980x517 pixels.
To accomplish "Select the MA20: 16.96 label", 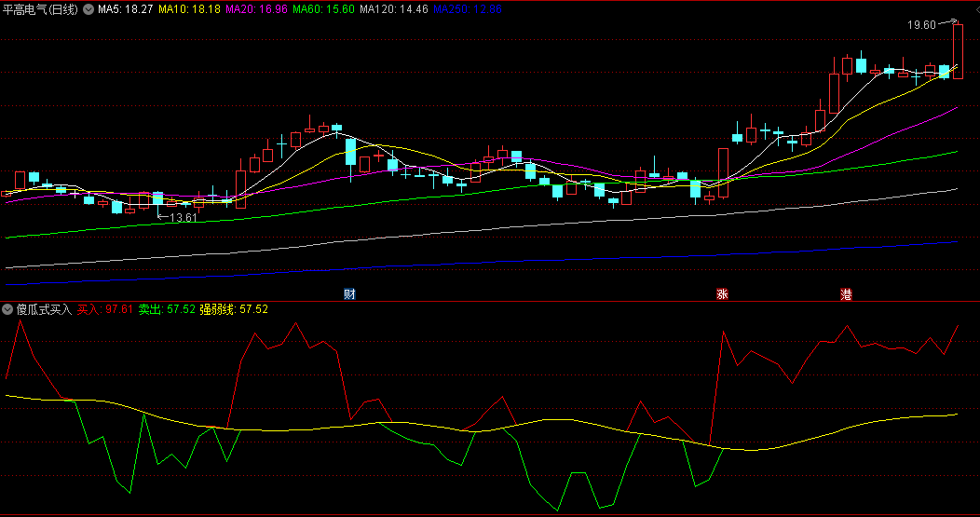I will tap(256, 9).
